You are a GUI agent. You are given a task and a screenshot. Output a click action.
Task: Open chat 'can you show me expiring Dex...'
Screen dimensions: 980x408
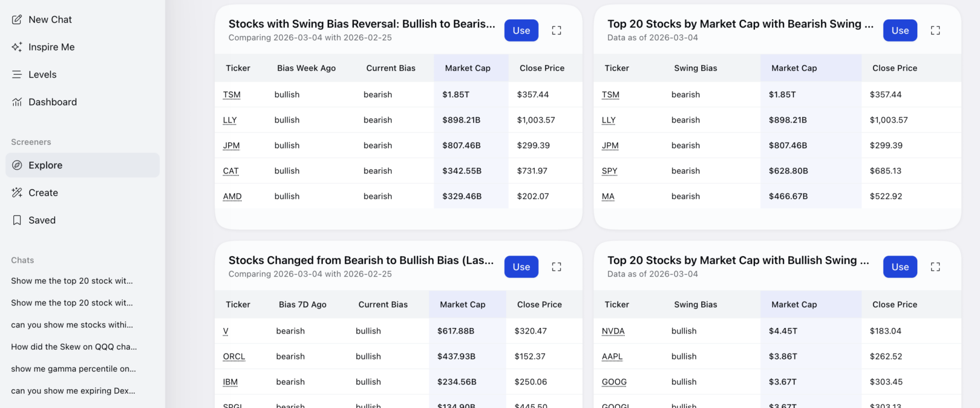(x=73, y=391)
